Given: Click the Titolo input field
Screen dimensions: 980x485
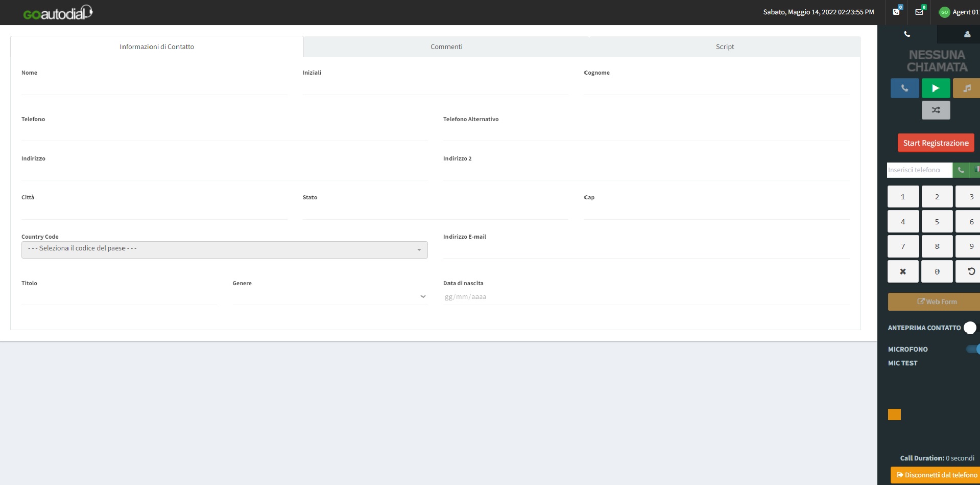Looking at the screenshot, I should click(x=119, y=297).
